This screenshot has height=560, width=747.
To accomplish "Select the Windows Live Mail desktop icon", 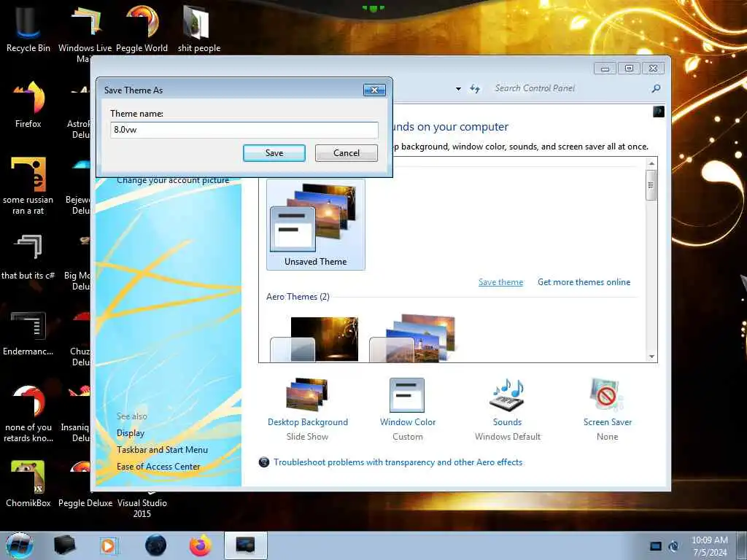I will [x=85, y=34].
